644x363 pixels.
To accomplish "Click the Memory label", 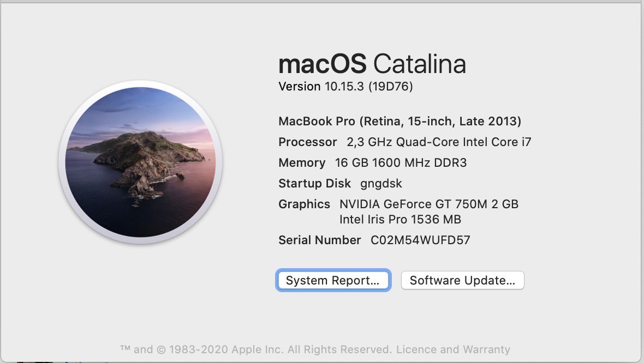I will (302, 163).
